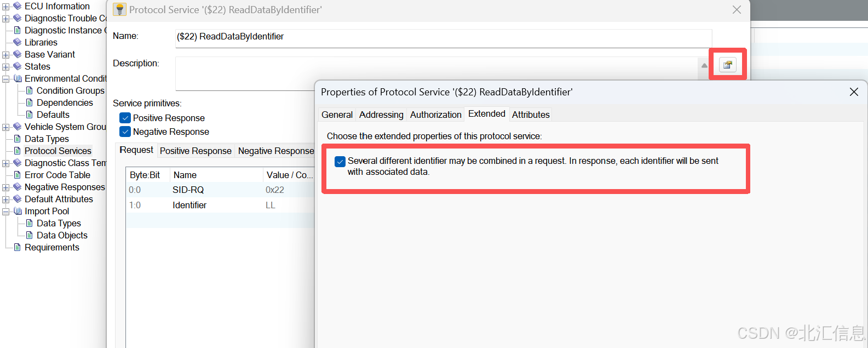
Task: Expand the Base Variant node
Action: (x=5, y=55)
